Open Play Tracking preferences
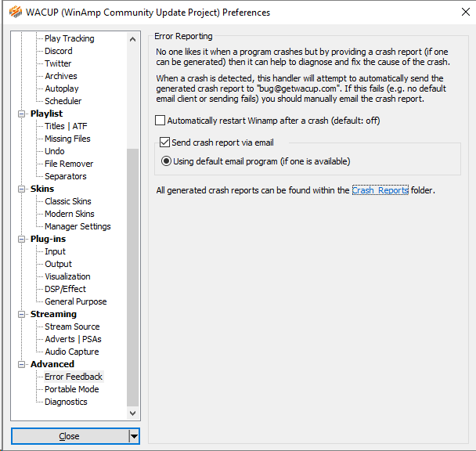This screenshot has height=451, width=476. [x=70, y=38]
